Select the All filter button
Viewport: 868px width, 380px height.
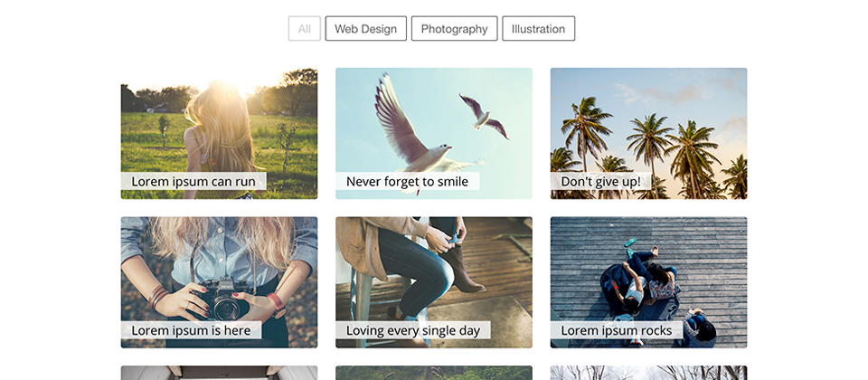304,29
